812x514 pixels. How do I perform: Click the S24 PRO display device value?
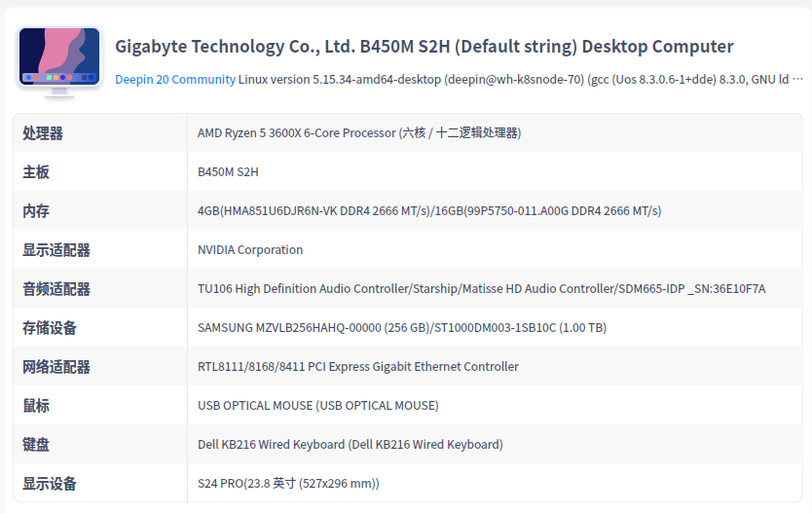pyautogui.click(x=288, y=484)
